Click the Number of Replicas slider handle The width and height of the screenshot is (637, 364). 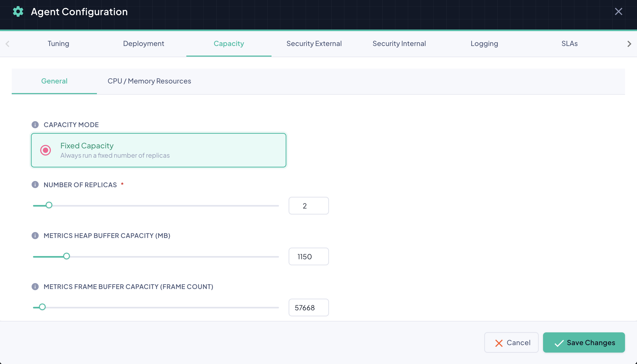(49, 205)
